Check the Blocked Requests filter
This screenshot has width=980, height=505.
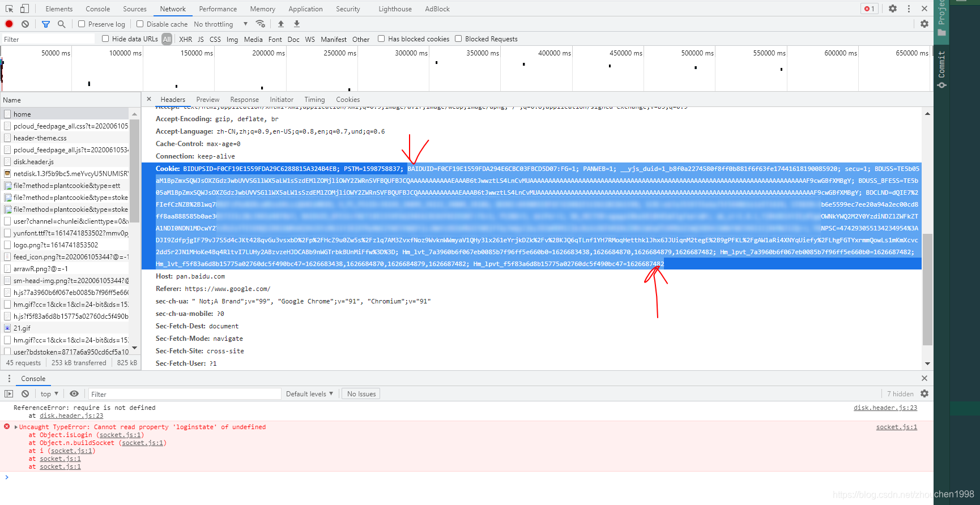[458, 38]
